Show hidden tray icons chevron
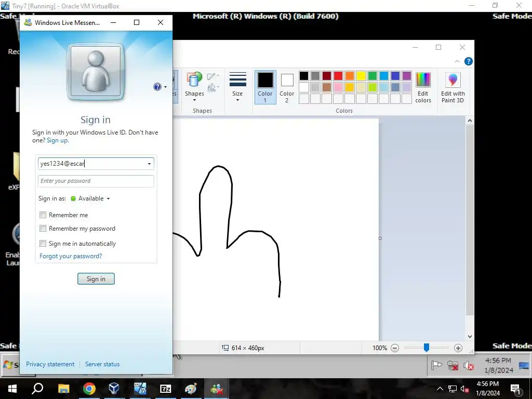The height and width of the screenshot is (399, 532). [x=440, y=389]
